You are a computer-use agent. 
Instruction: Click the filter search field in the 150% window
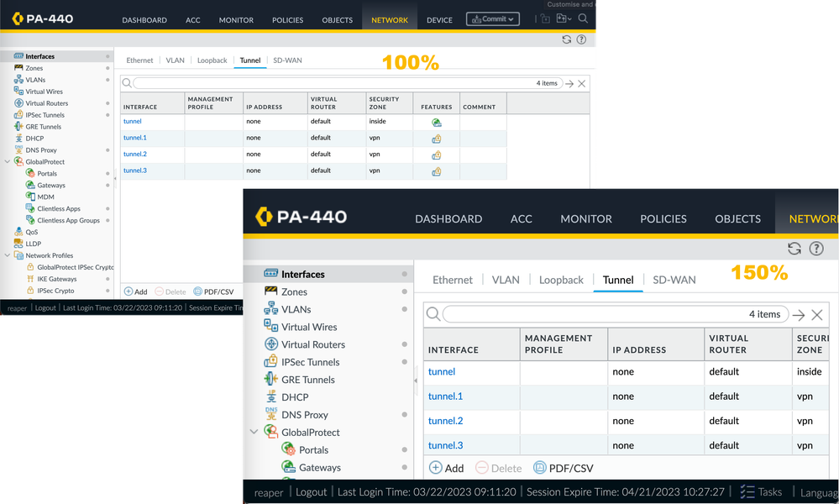click(x=615, y=314)
